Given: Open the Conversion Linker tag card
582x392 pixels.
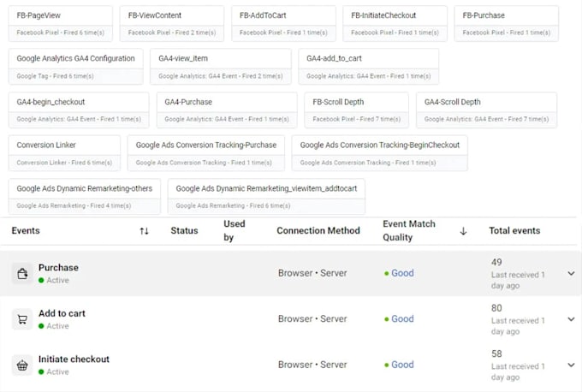Looking at the screenshot, I should (x=64, y=153).
